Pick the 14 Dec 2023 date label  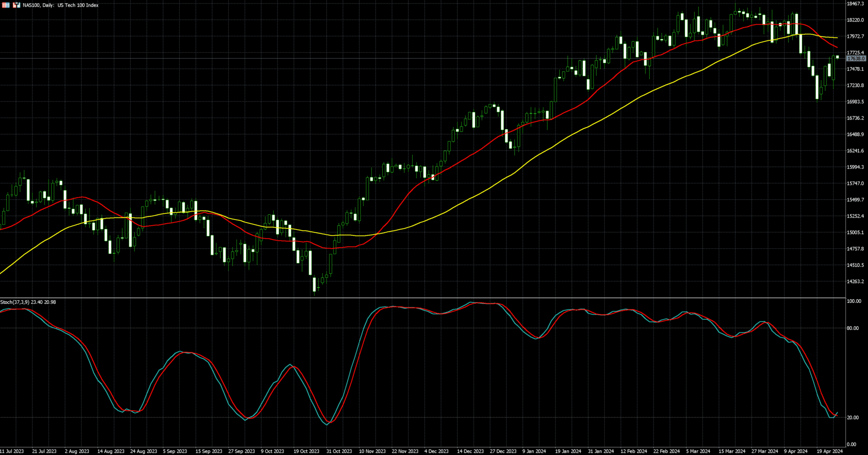click(x=470, y=451)
